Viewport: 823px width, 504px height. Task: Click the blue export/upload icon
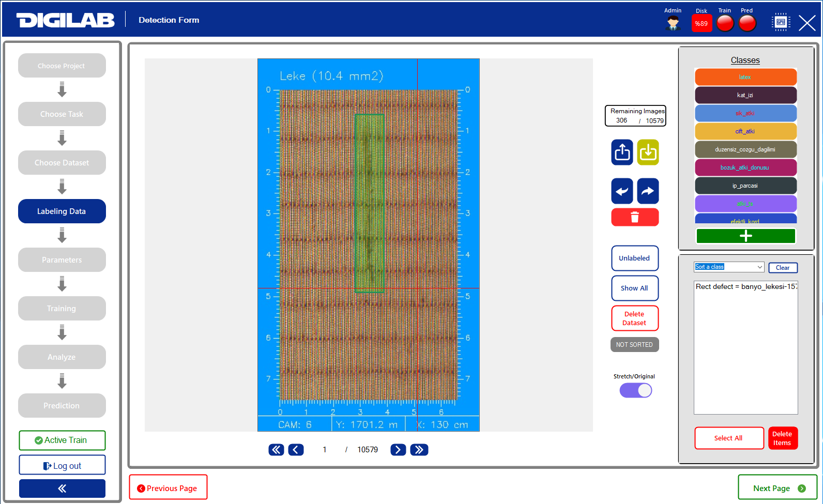coord(622,152)
